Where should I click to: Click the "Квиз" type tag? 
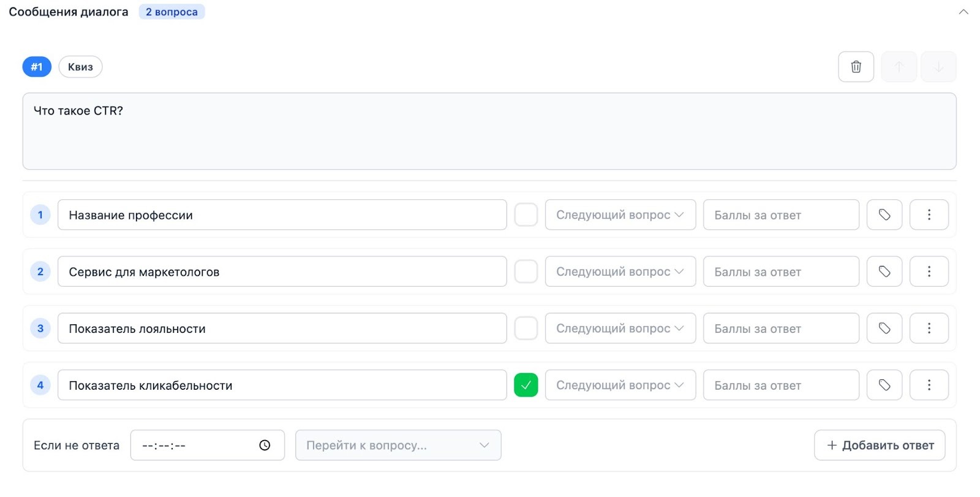click(x=80, y=67)
